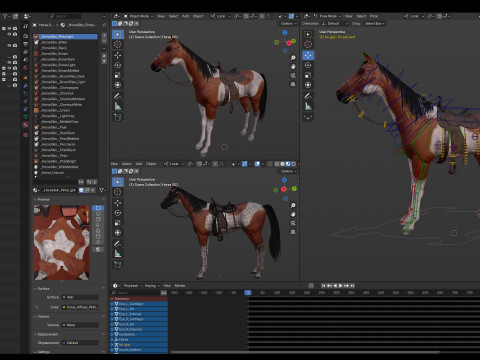This screenshot has height=360, width=480.
Task: Click the zoom magnifier in top viewport
Action: coord(293,58)
